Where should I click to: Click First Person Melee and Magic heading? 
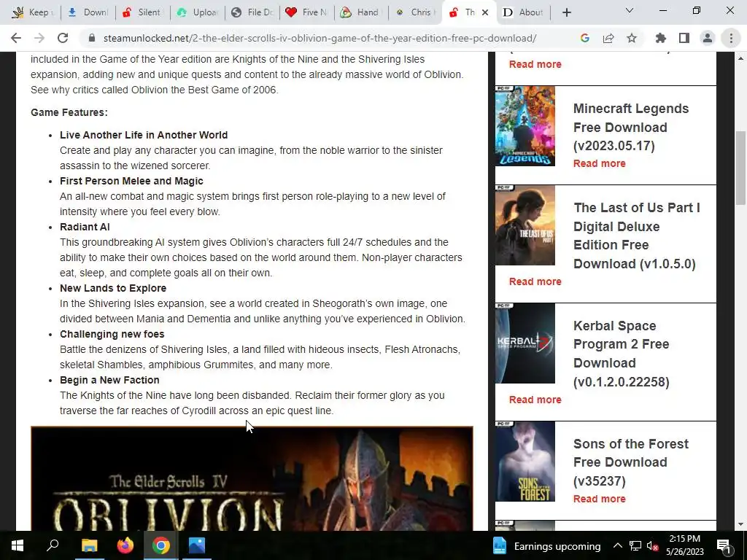(131, 181)
